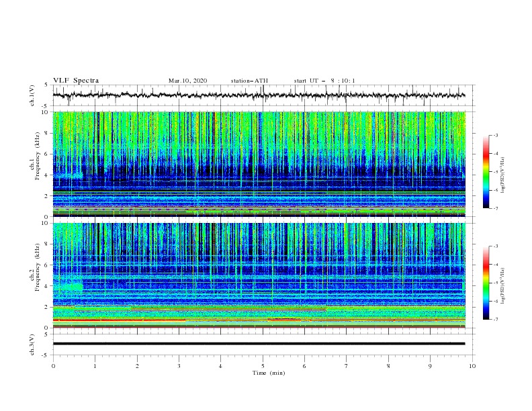Screen dimensions: 532x411
Task: Select the ch.1 spectrogram color bar
Action: (486, 172)
